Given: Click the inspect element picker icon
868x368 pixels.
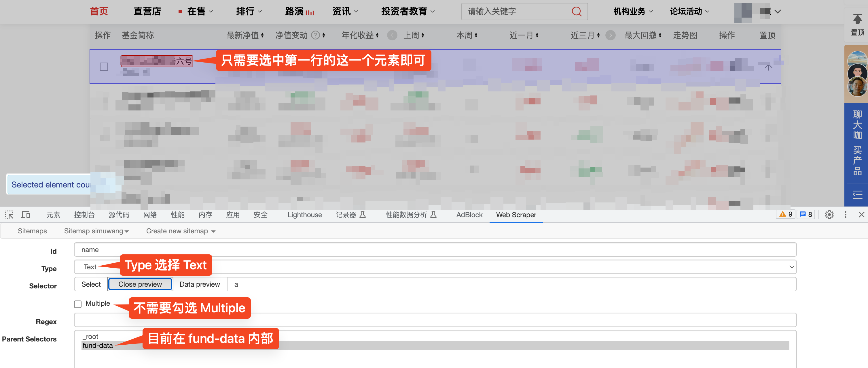Looking at the screenshot, I should (x=9, y=215).
